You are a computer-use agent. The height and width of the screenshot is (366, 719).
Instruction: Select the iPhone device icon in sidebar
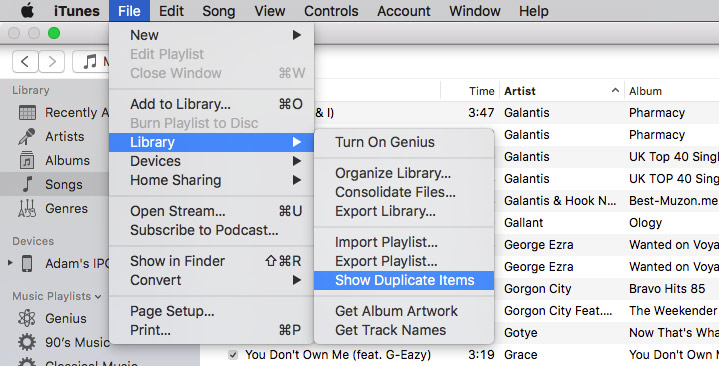coord(27,264)
